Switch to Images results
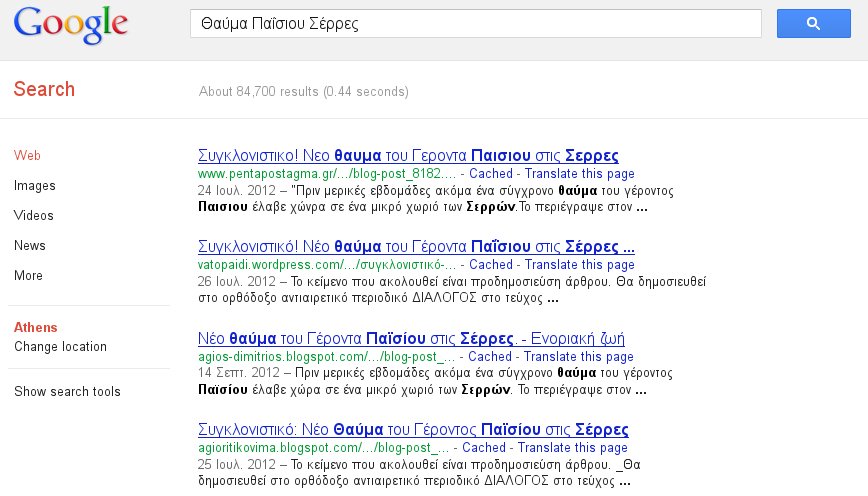The width and height of the screenshot is (868, 496). tap(34, 185)
